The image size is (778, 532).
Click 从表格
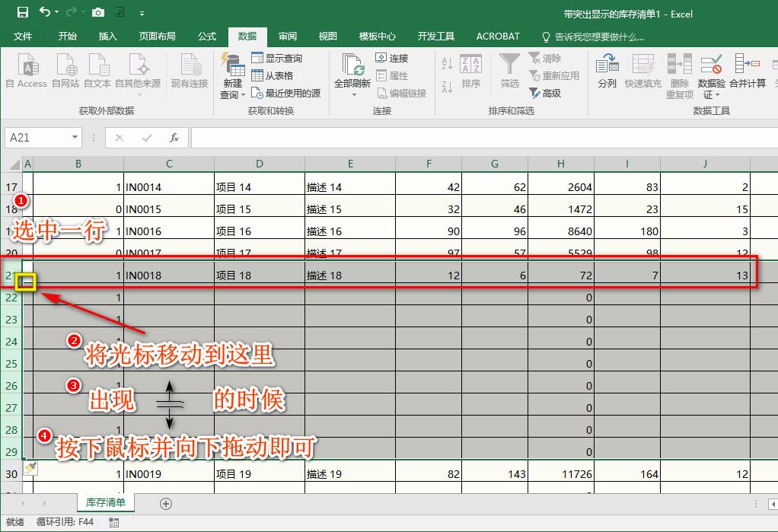[273, 75]
